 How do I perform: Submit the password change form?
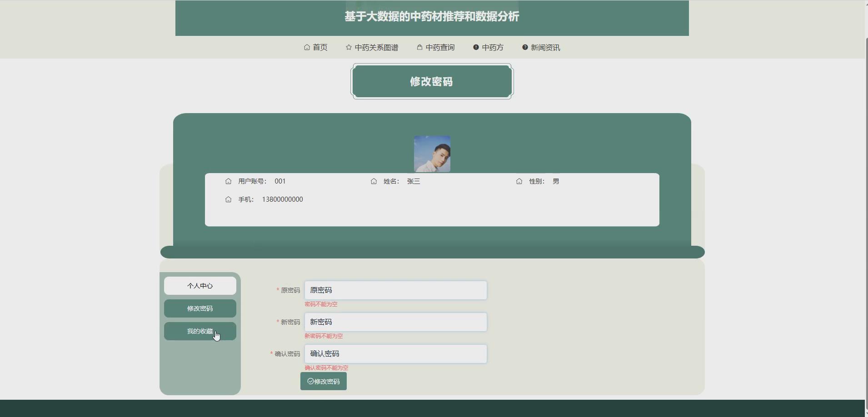tap(324, 382)
